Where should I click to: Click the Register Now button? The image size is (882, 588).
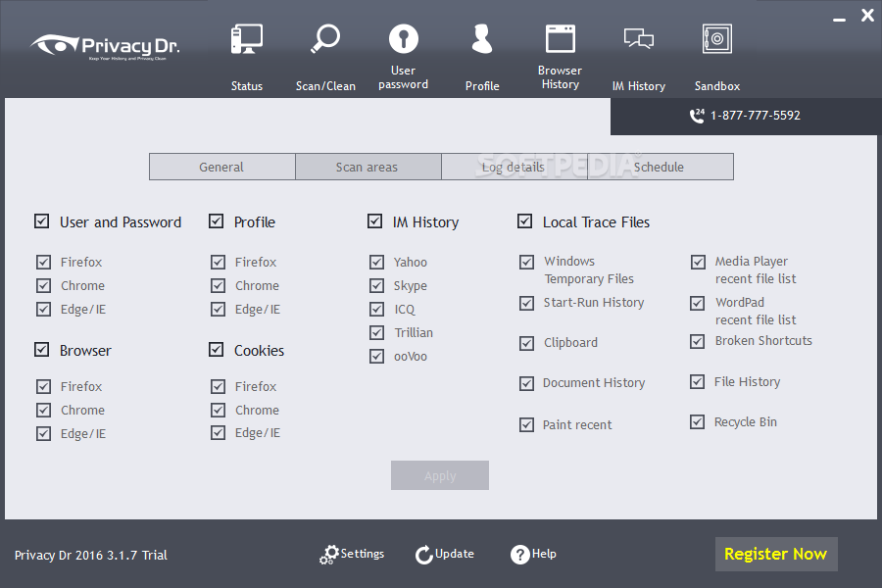(776, 555)
